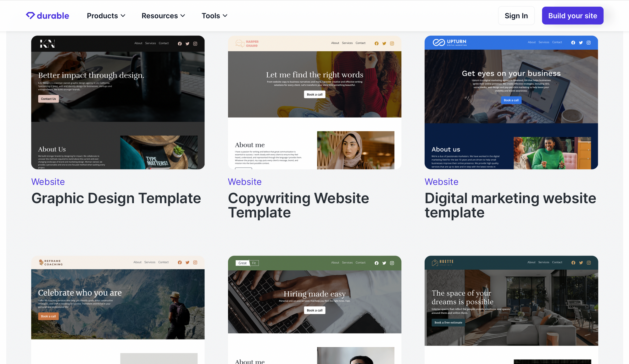The image size is (629, 364).
Task: Click Twitter icon in Copywriting template preview
Action: pyautogui.click(x=384, y=43)
